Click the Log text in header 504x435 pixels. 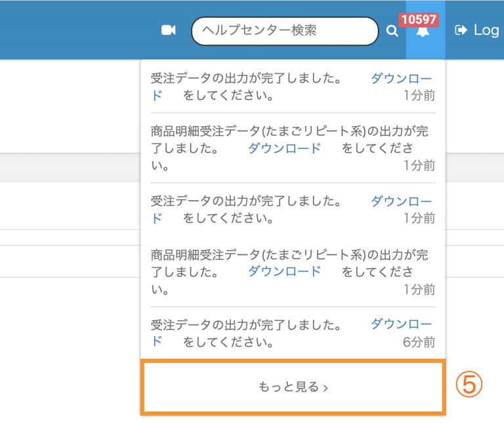click(x=486, y=30)
